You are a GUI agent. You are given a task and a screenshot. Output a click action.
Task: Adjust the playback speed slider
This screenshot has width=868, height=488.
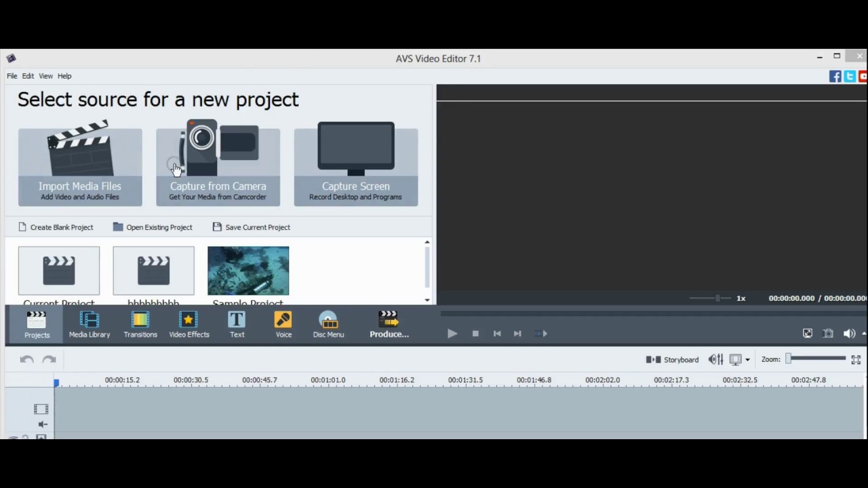pos(710,298)
